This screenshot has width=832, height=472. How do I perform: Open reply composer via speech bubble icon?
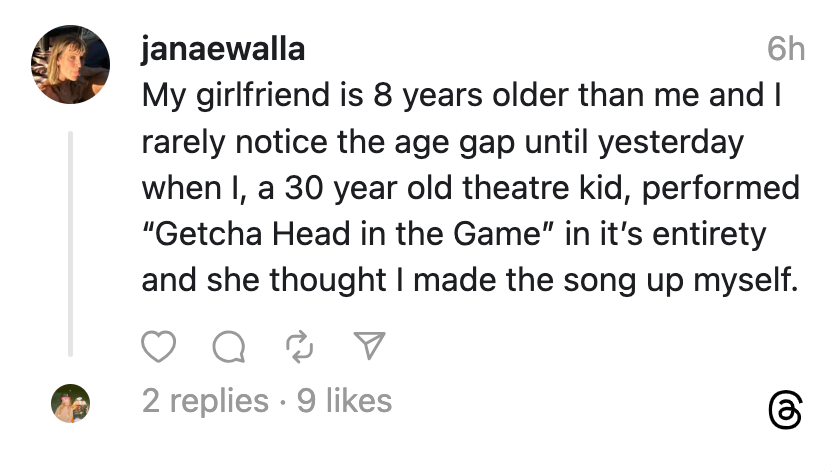(229, 346)
